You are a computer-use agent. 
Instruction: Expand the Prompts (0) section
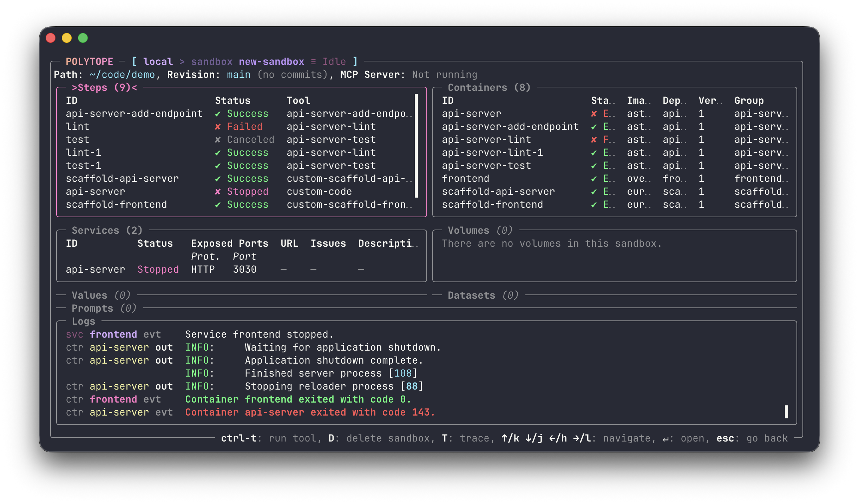(x=104, y=308)
